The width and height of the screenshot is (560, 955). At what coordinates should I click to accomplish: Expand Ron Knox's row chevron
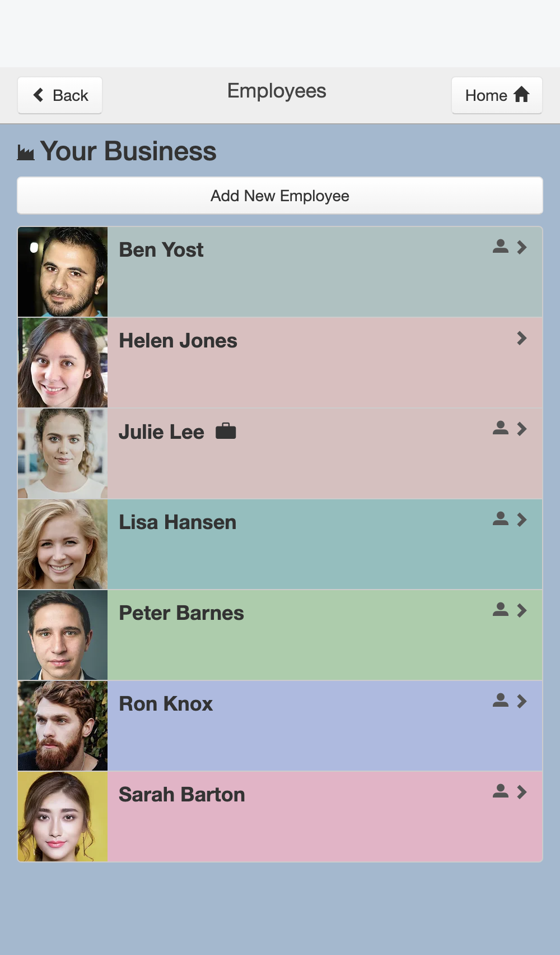522,701
